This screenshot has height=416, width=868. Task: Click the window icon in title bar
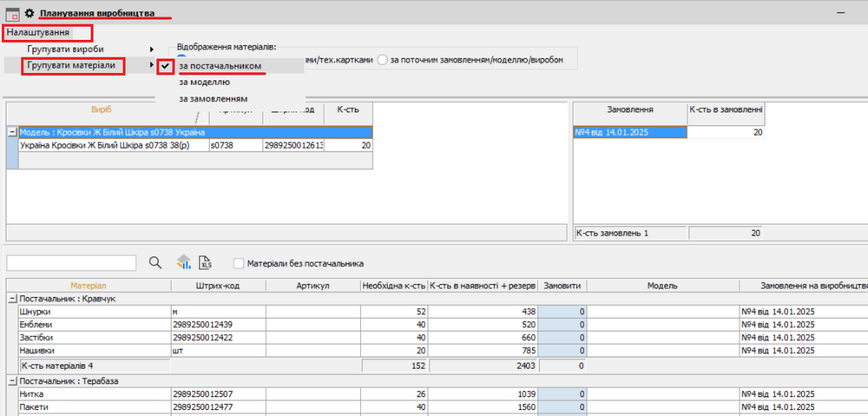click(12, 14)
